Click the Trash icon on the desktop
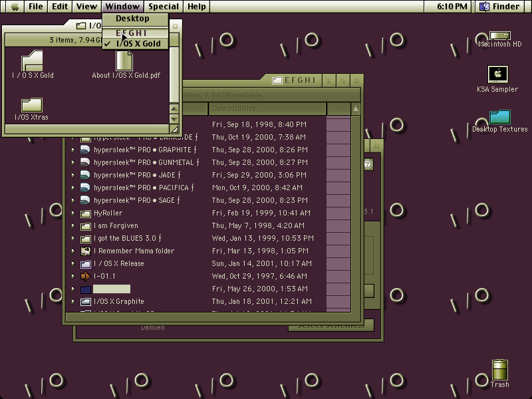This screenshot has height=399, width=532. coord(500,370)
